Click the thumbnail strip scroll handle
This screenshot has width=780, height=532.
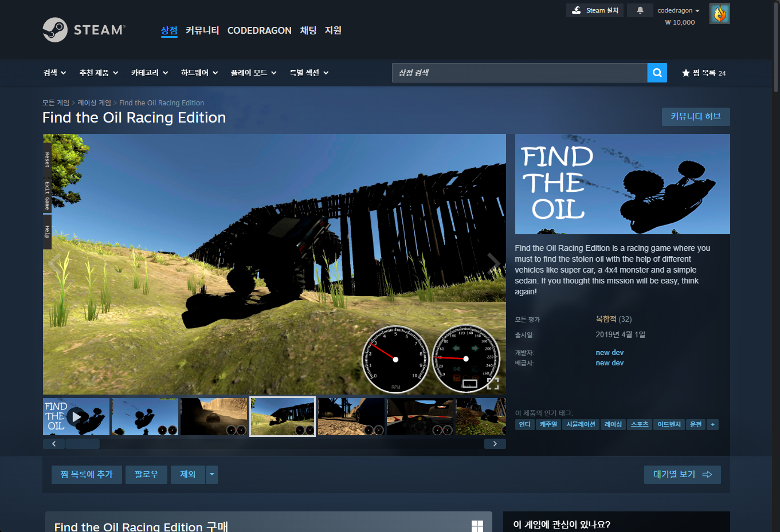point(83,444)
